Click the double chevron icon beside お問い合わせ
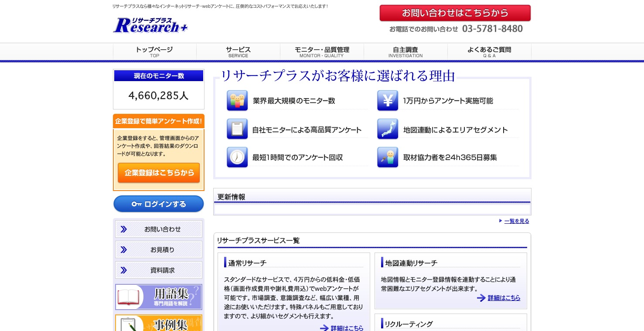The image size is (644, 331). point(123,229)
